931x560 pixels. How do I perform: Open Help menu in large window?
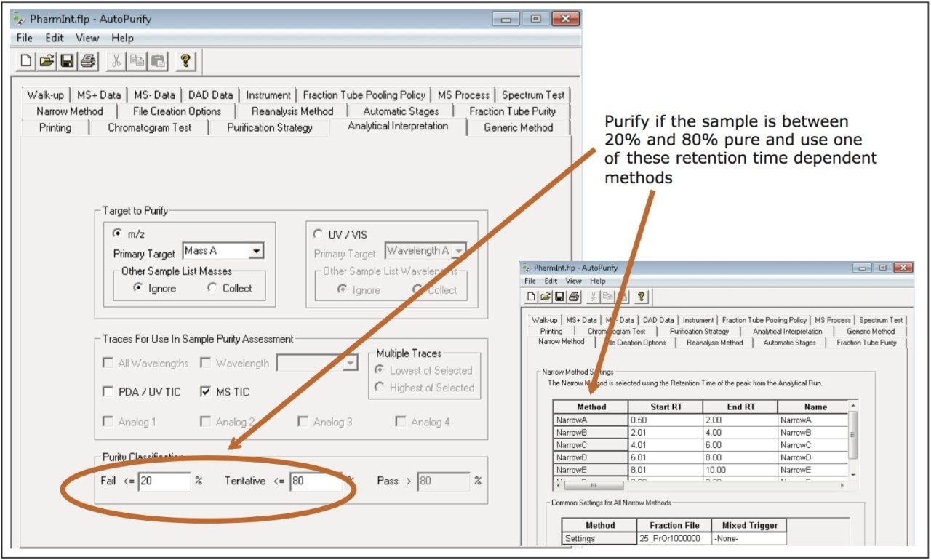(123, 38)
